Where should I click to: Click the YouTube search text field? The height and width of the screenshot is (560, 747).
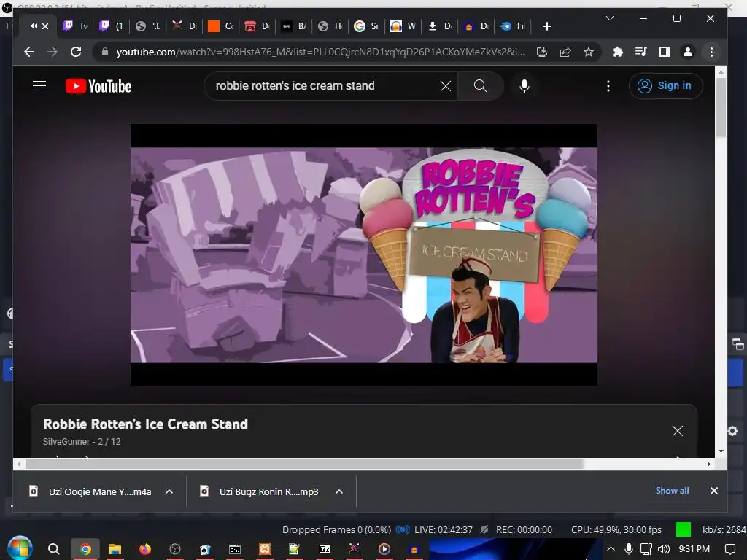[324, 86]
